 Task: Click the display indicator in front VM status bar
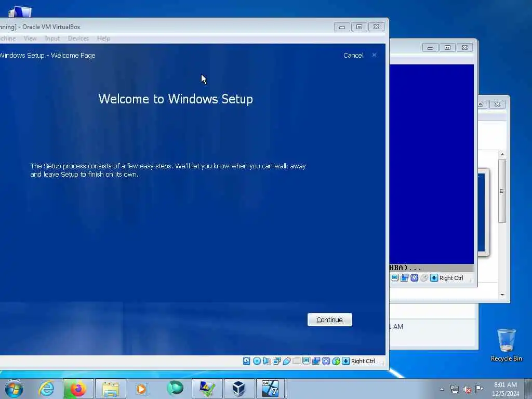(307, 361)
